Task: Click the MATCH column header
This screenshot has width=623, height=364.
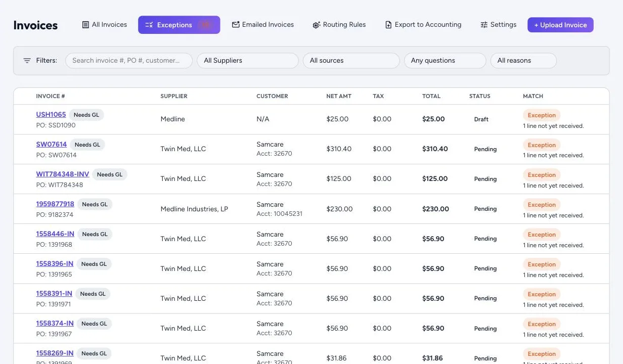Action: point(533,96)
